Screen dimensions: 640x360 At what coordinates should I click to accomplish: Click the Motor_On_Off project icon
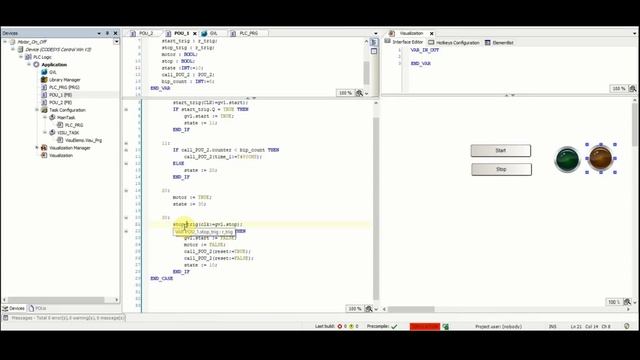point(12,42)
